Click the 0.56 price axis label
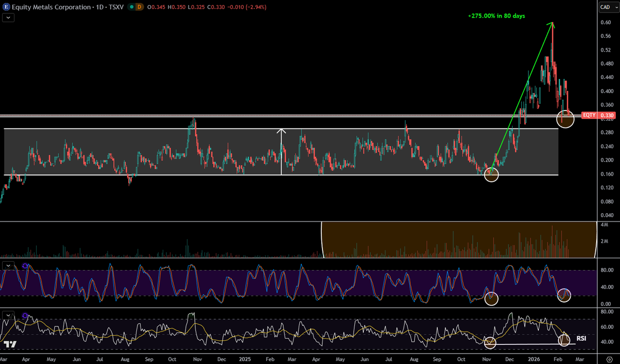The height and width of the screenshot is (364, 620). [x=606, y=36]
